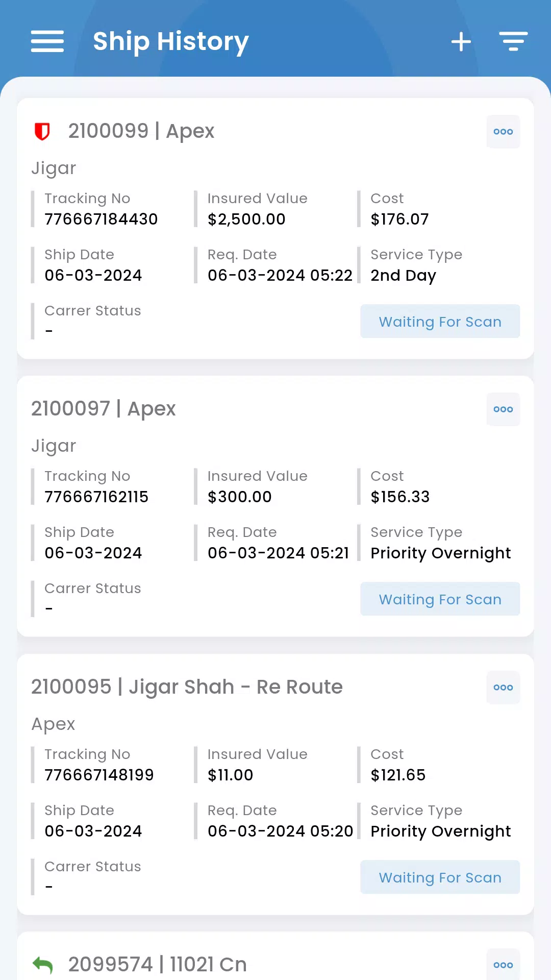Click green return arrow icon on 2099574

[43, 965]
